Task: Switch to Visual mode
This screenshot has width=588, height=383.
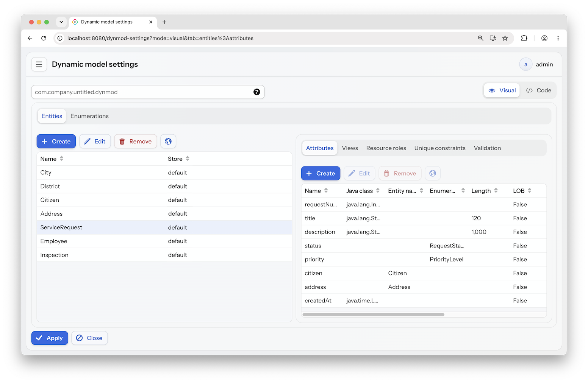Action: click(x=502, y=90)
